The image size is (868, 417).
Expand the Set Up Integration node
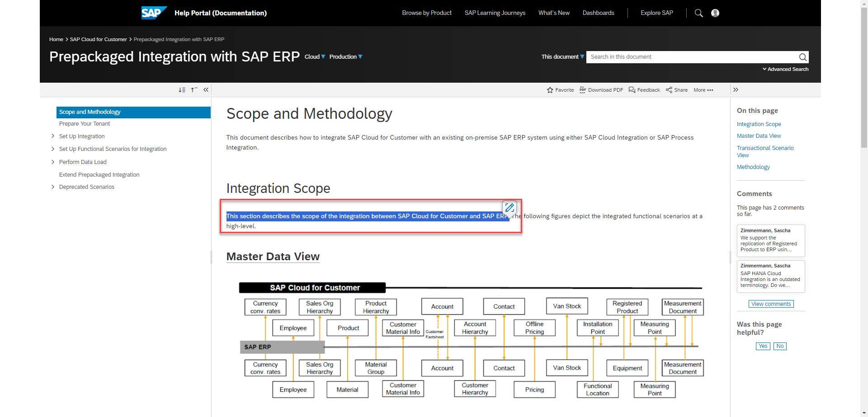point(53,136)
